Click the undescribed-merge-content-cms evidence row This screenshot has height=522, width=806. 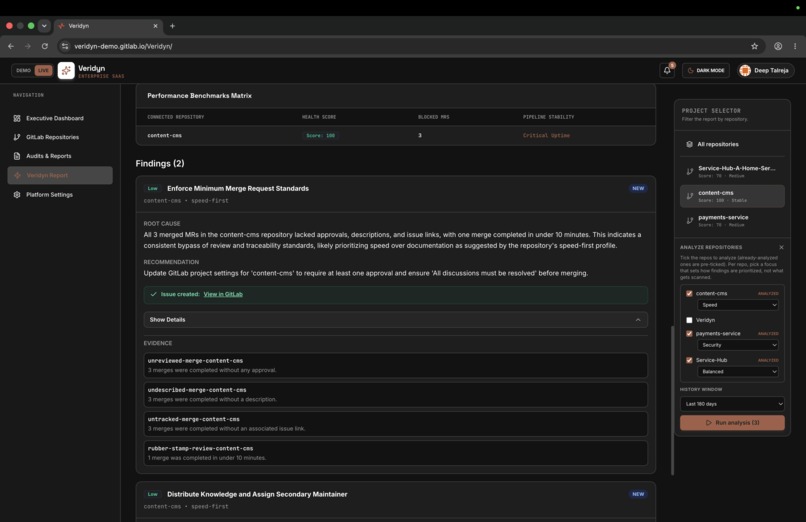coord(395,395)
